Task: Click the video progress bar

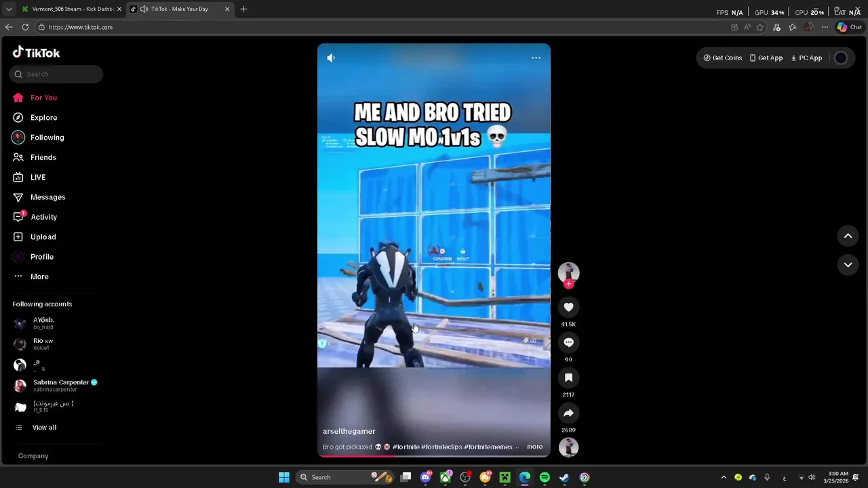Action: click(x=434, y=456)
